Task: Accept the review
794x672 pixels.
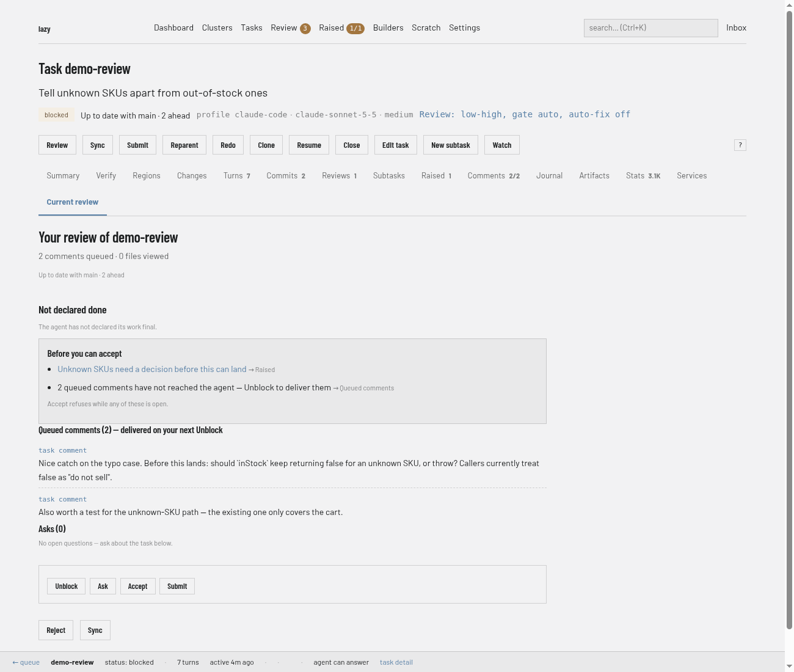Action: 138,586
